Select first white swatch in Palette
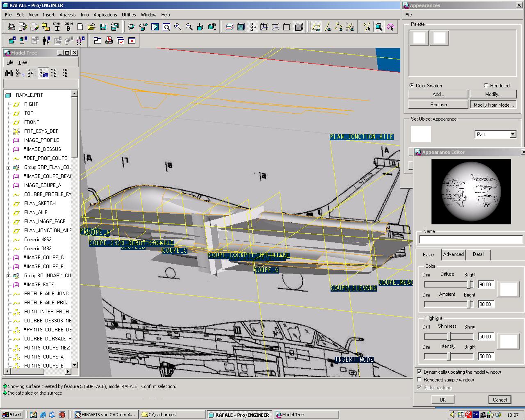This screenshot has width=525, height=420. (419, 38)
